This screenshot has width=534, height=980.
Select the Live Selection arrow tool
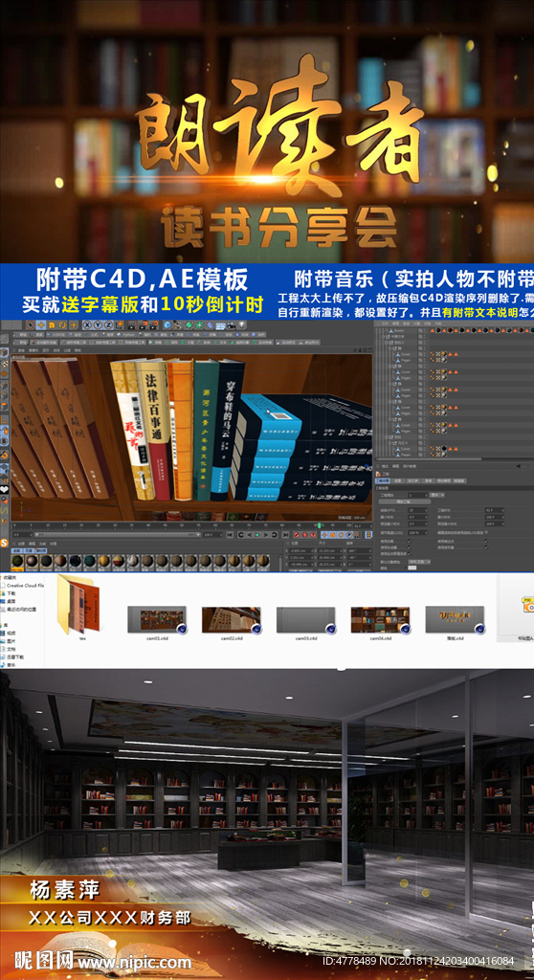[x=30, y=325]
